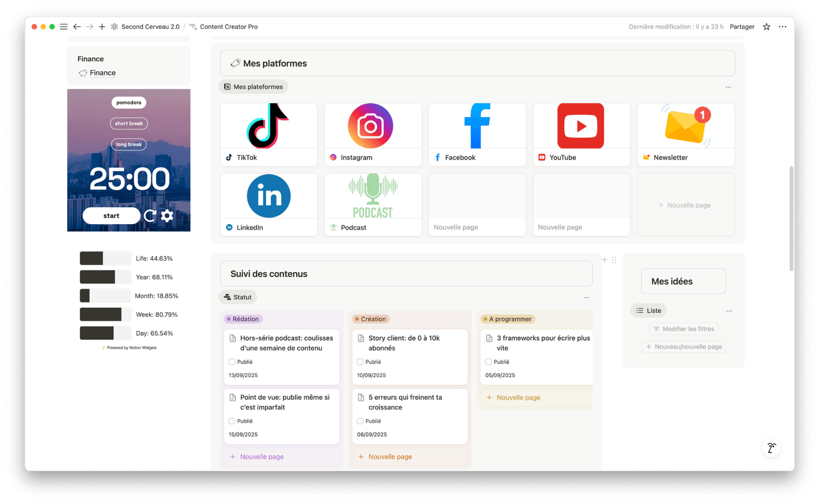Click the YouTube logo image

click(x=581, y=126)
